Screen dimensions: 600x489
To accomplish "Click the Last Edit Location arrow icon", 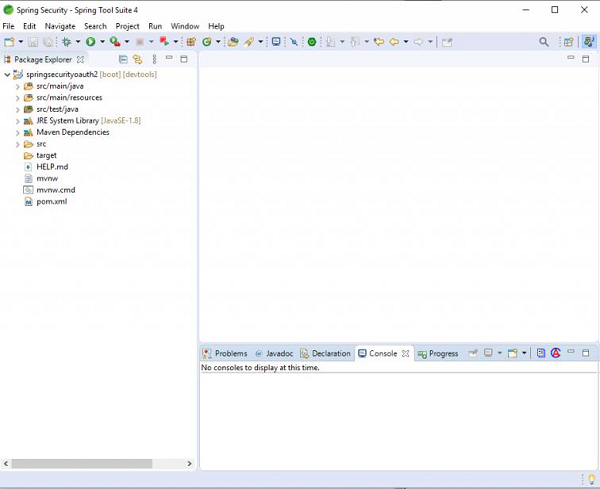I will tap(379, 42).
